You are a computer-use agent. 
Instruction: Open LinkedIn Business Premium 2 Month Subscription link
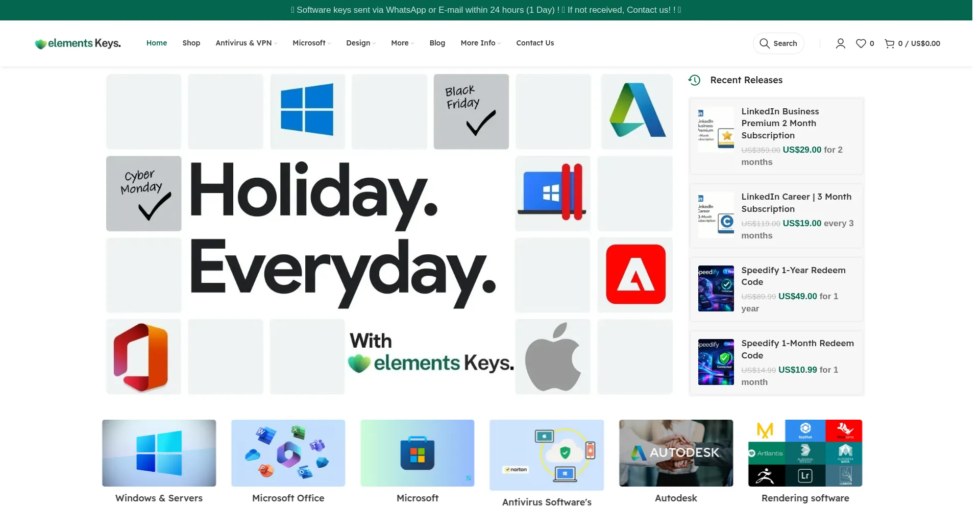click(780, 124)
